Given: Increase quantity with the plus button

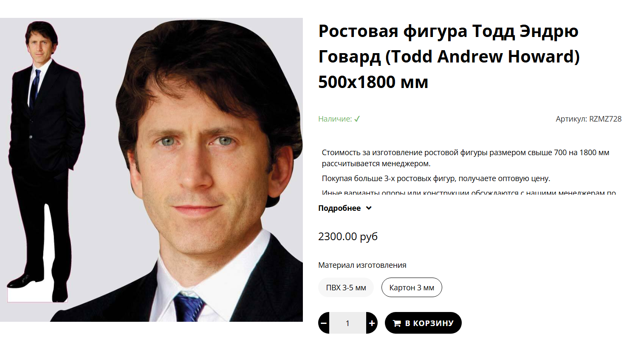Looking at the screenshot, I should click(372, 323).
